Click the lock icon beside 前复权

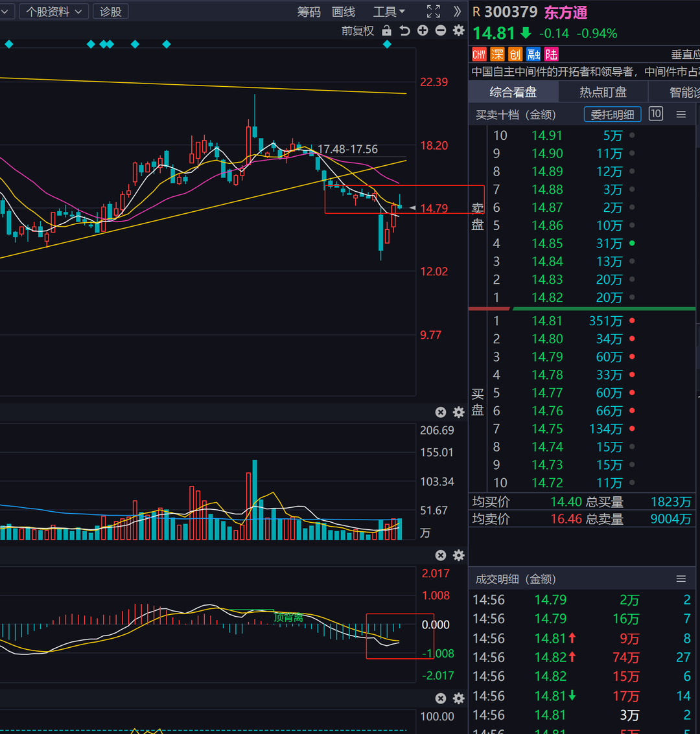387,30
